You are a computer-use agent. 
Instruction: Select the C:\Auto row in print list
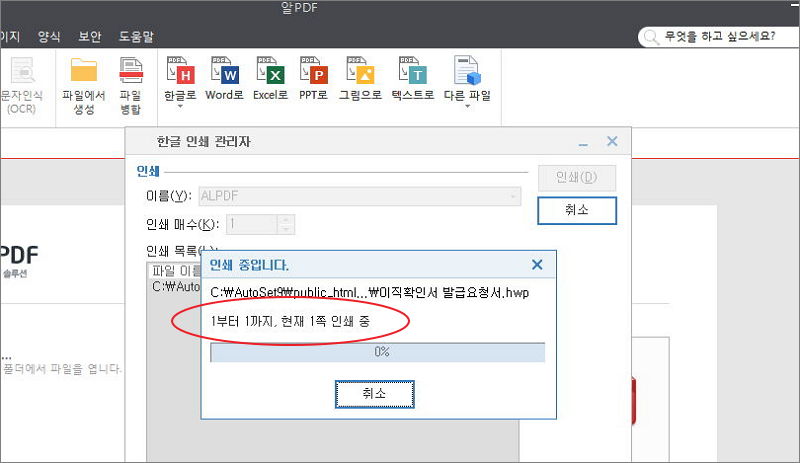click(176, 287)
